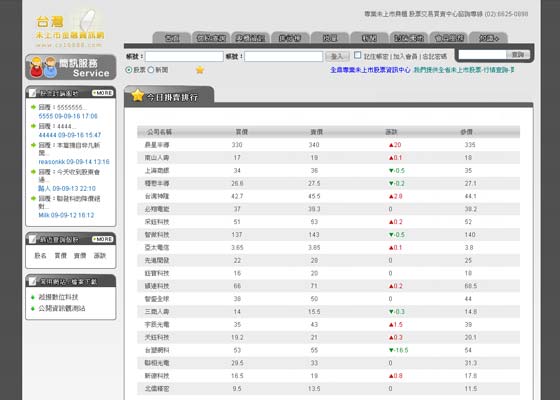Select the 聯相光電 company row name
560x400 pixels.
157,363
